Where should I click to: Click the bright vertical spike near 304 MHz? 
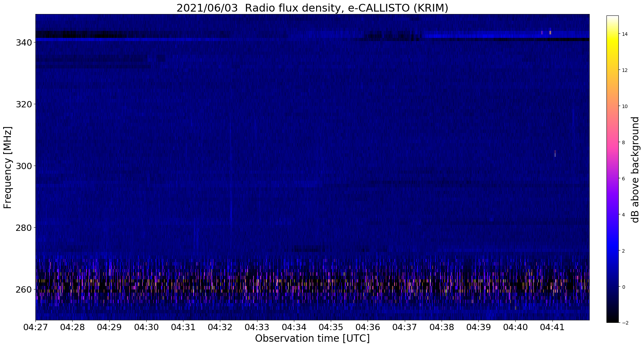pos(555,153)
